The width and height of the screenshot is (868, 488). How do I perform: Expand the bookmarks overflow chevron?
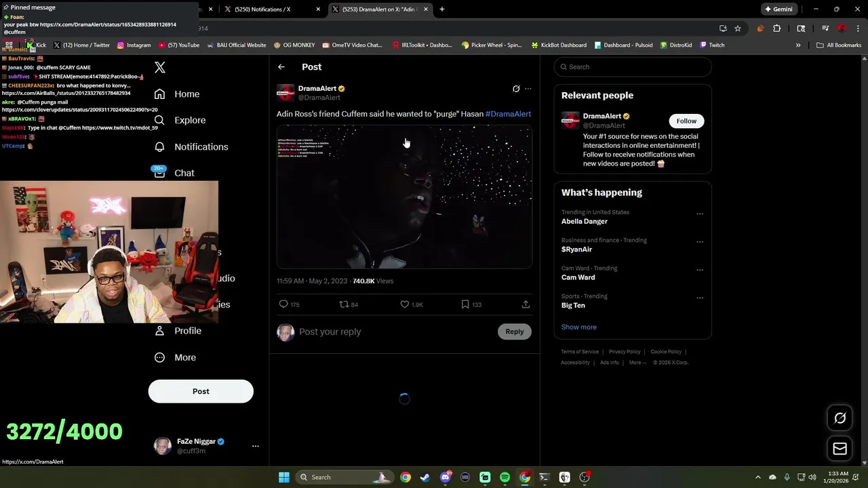click(x=798, y=45)
